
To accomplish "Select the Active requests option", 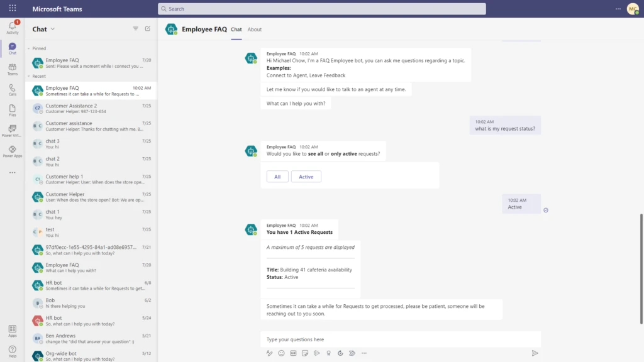I will pos(306,177).
